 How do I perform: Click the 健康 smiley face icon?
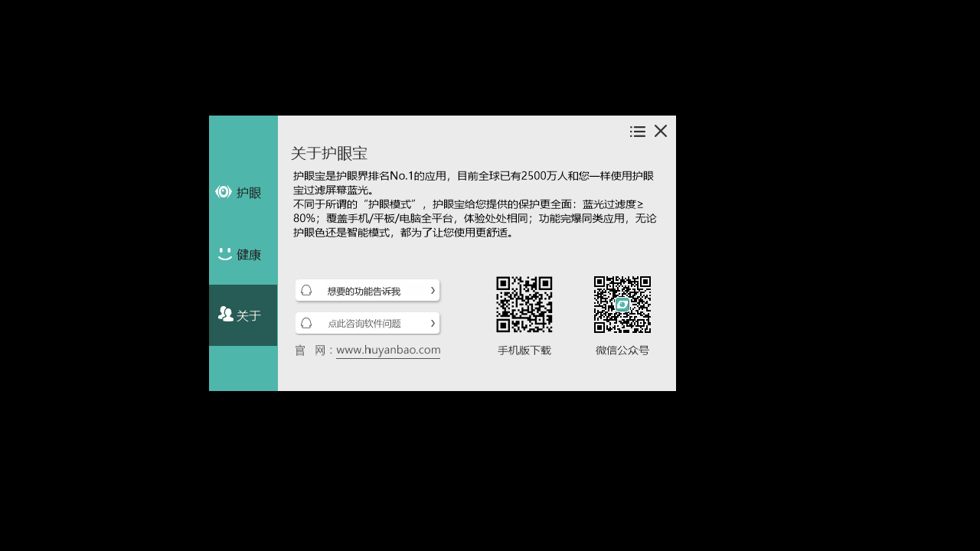coord(224,253)
